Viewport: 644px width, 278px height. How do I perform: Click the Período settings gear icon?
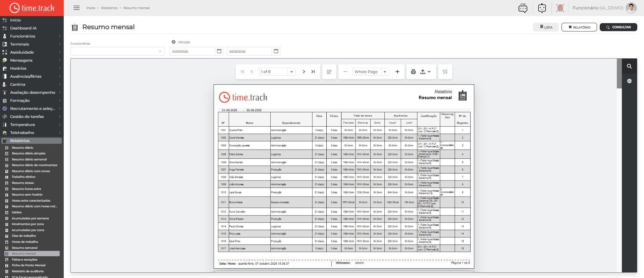coord(173,42)
